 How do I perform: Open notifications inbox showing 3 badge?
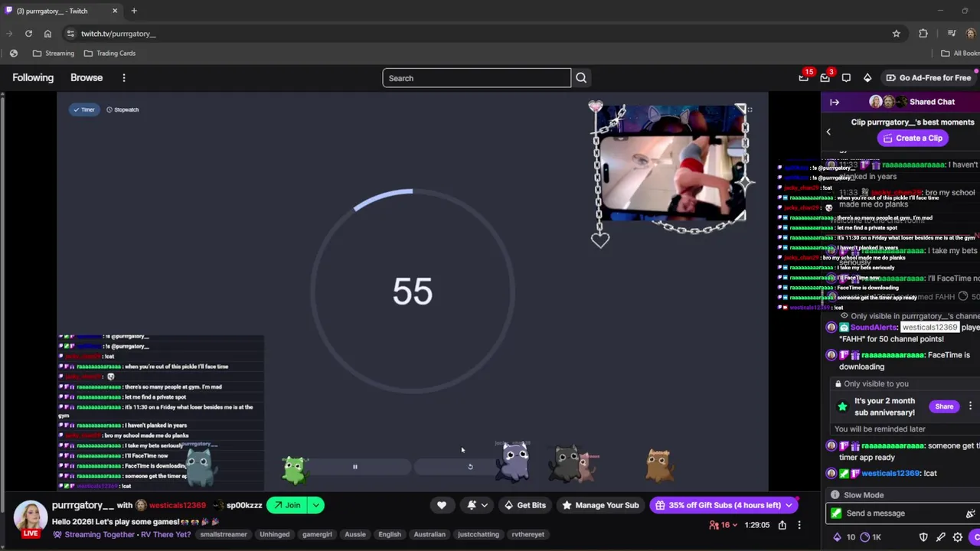click(825, 78)
